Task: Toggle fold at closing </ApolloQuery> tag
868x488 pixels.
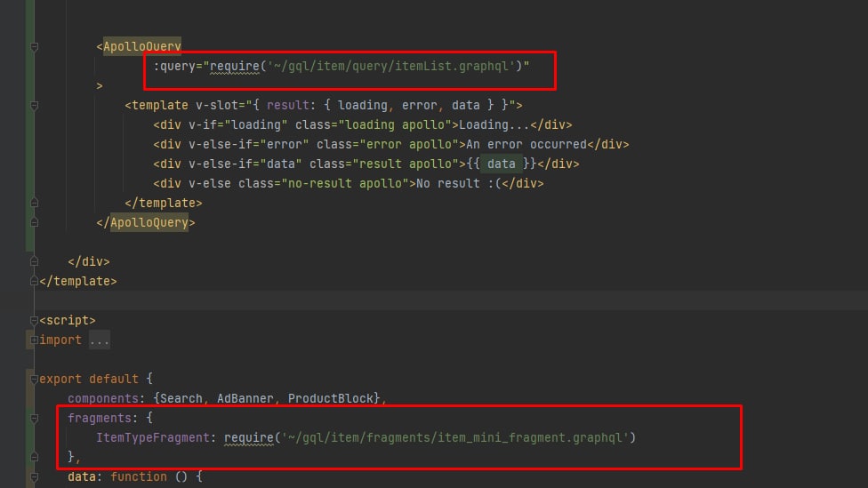Action: [34, 222]
